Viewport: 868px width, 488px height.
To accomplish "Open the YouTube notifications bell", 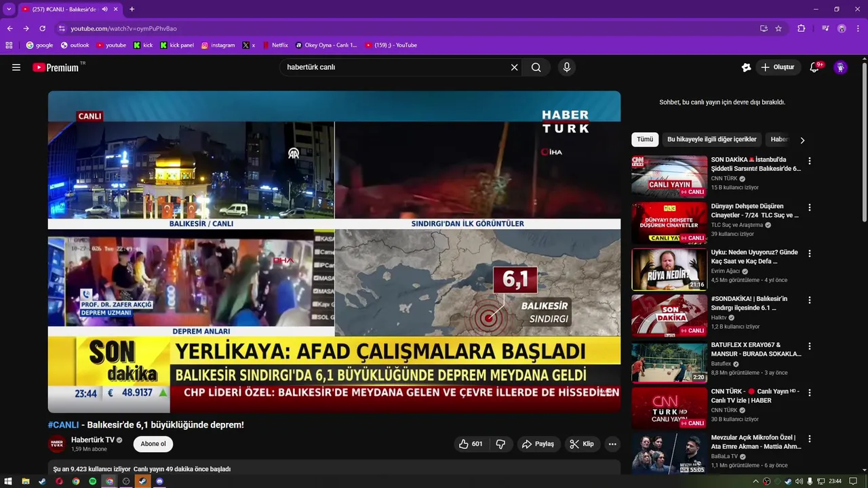I will pos(815,67).
